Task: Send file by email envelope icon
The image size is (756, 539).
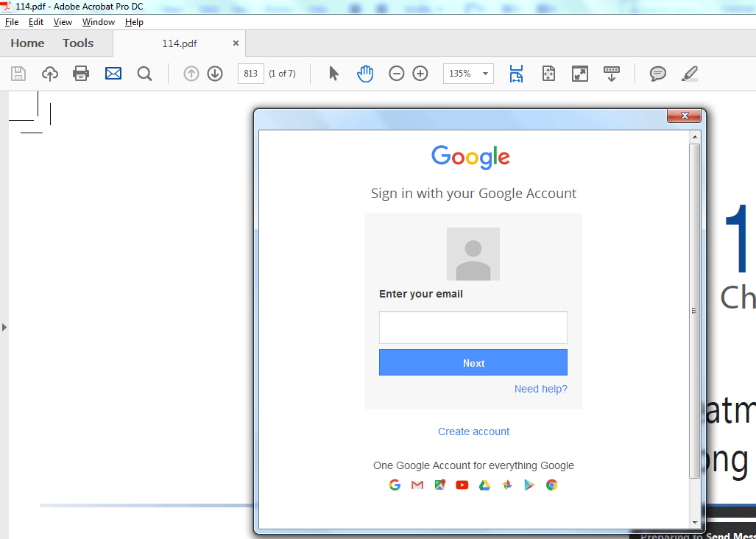Action: point(113,74)
